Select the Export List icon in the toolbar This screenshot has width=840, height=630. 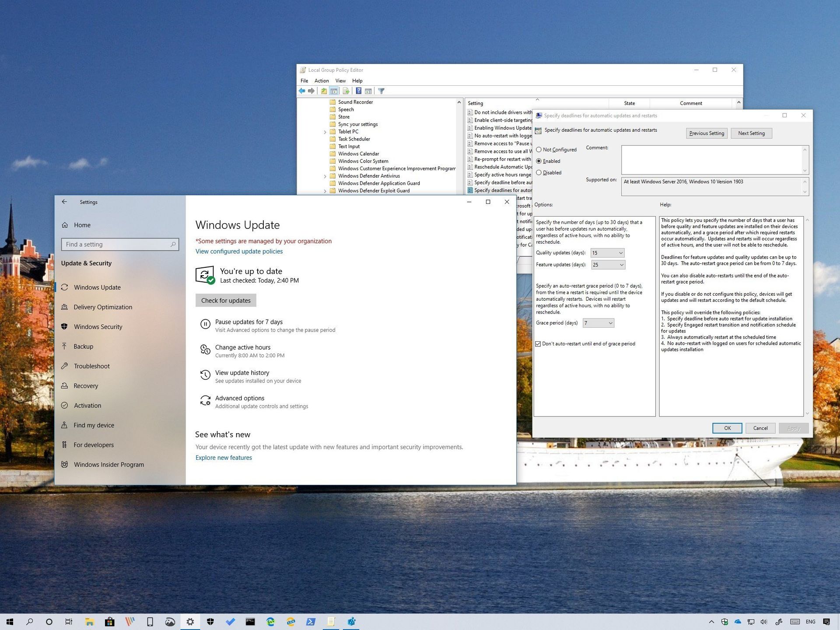[x=346, y=91]
